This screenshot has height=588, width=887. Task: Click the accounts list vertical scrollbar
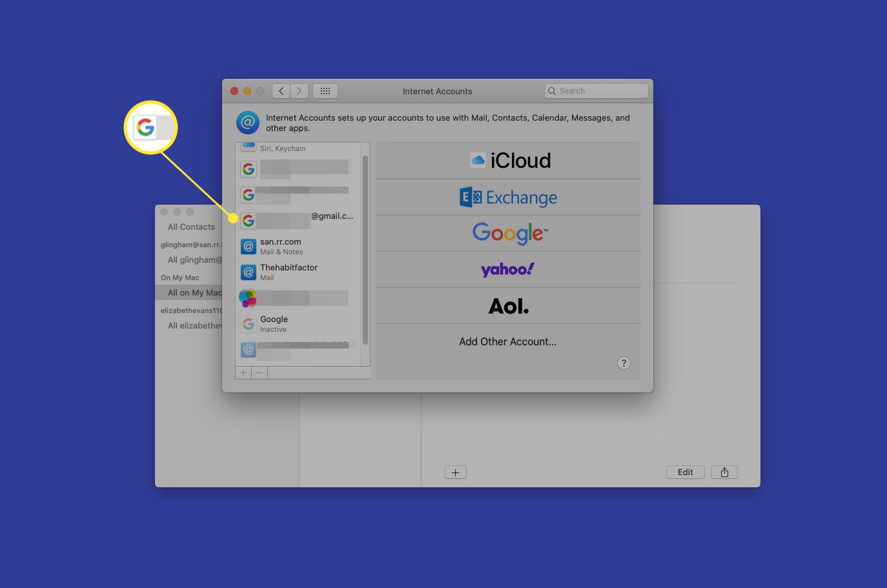365,250
